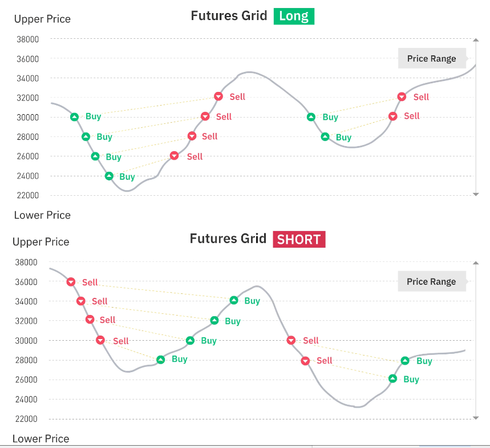
Task: Click Futures Grid title of Long chart
Action: pyautogui.click(x=229, y=15)
